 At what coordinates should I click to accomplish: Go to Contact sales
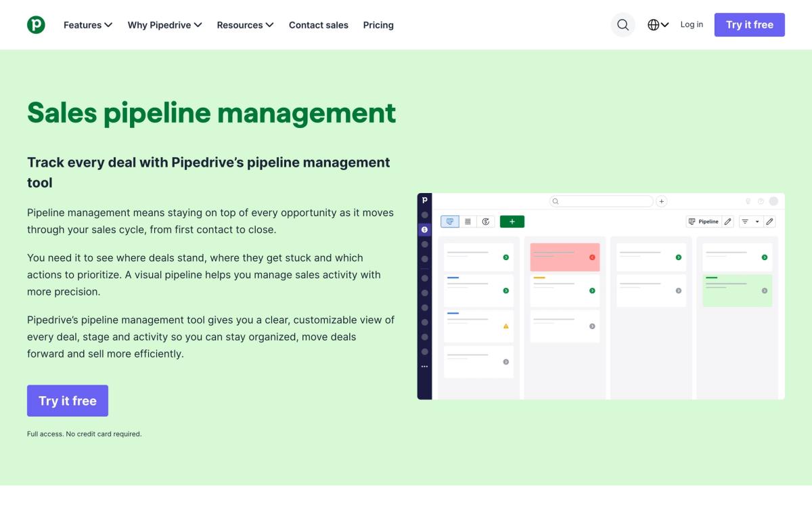click(319, 25)
